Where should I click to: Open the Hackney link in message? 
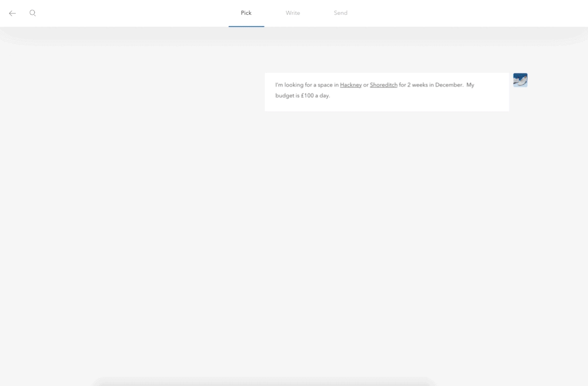coord(350,85)
